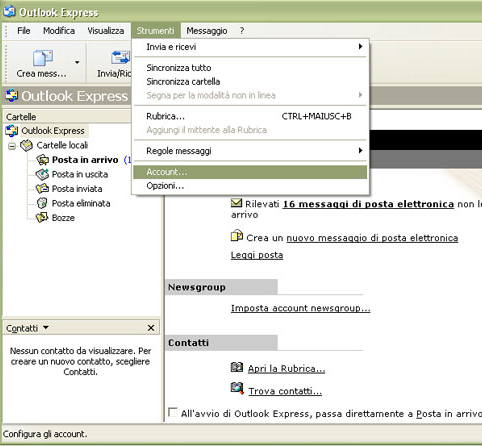Image resolution: width=482 pixels, height=446 pixels.
Task: Click the Posta in arrivo inbox icon
Action: click(x=42, y=160)
